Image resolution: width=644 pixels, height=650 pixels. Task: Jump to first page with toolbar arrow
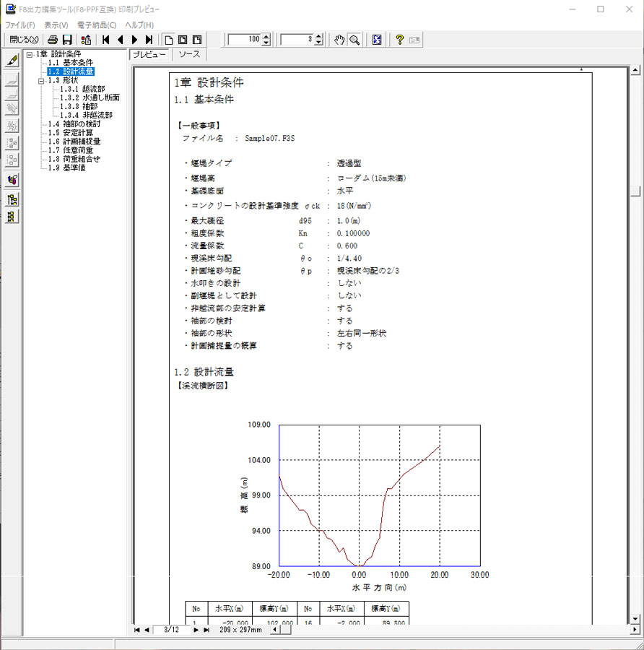point(105,40)
